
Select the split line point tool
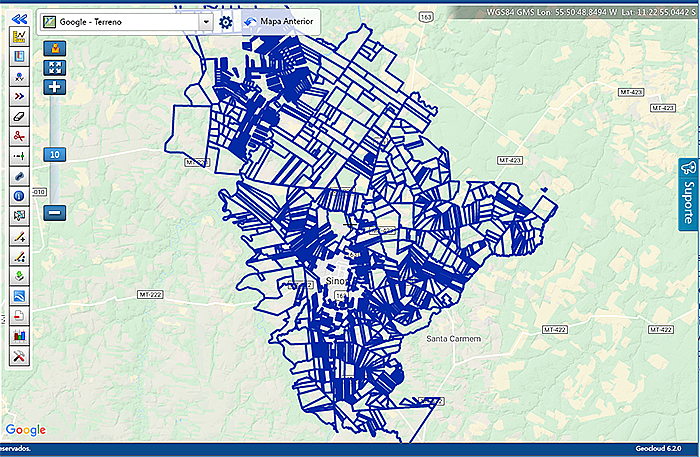point(19,156)
